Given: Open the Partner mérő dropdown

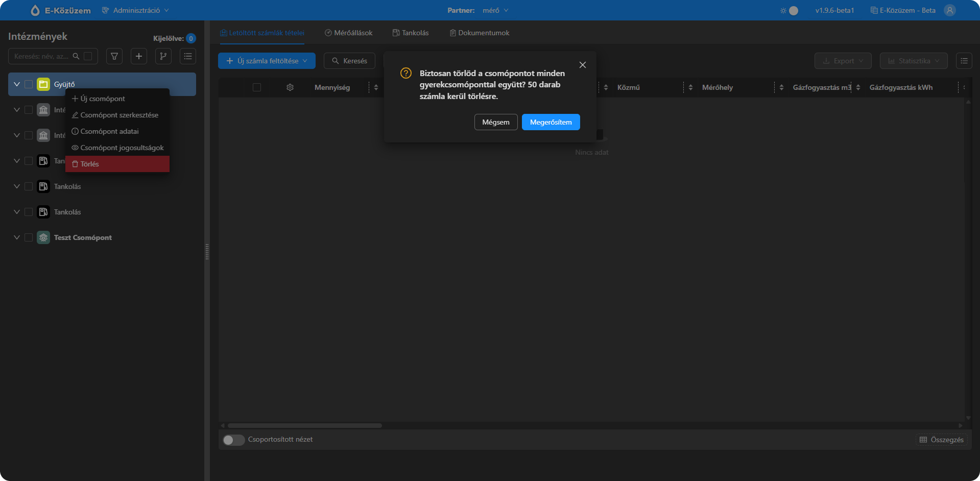Looking at the screenshot, I should (495, 10).
